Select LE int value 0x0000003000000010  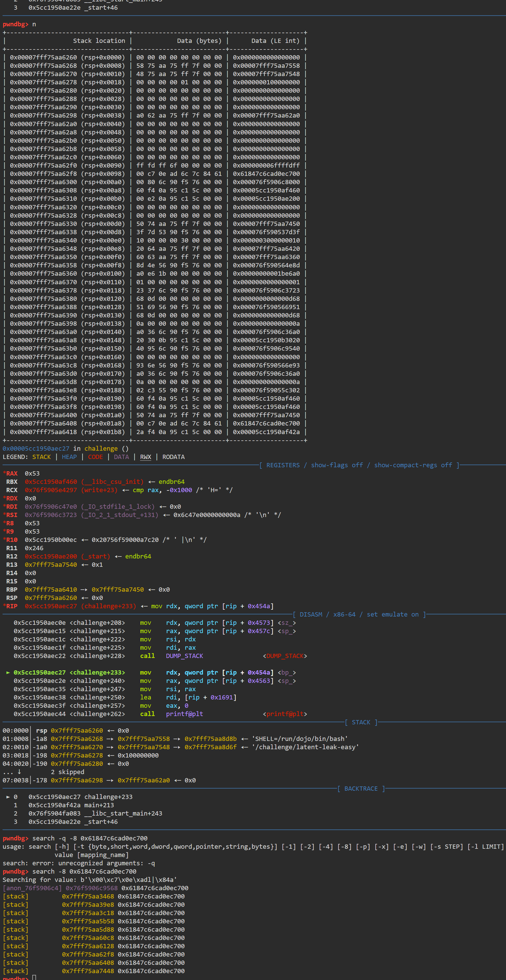pos(266,240)
